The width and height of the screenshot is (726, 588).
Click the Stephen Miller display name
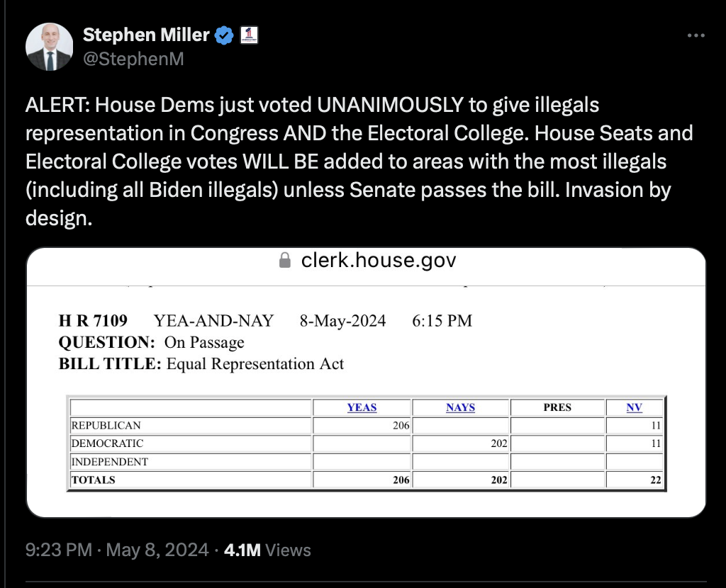146,35
